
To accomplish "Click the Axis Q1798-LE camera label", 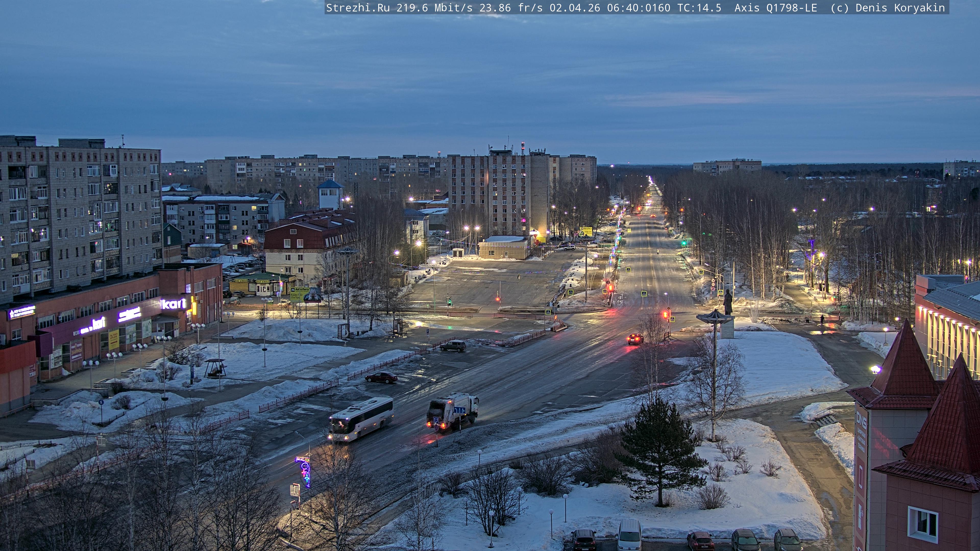I will point(775,8).
